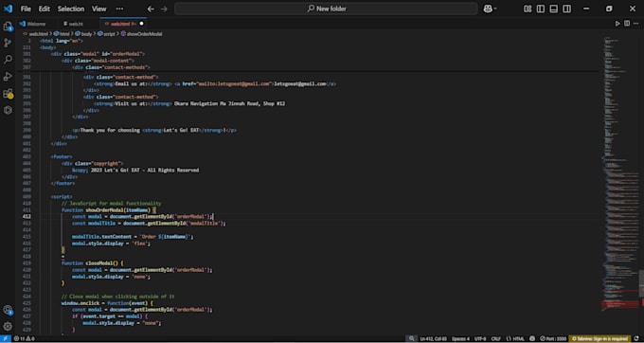Open the Customize Layout control
644x343 pixels.
[528, 9]
